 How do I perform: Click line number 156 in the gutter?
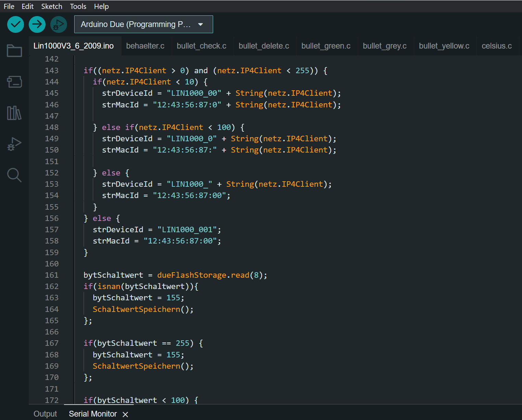point(52,218)
